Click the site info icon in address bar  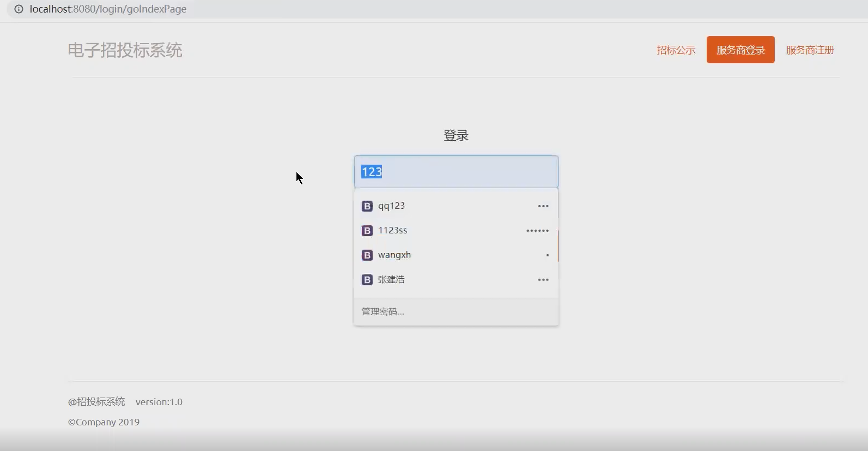click(x=19, y=9)
